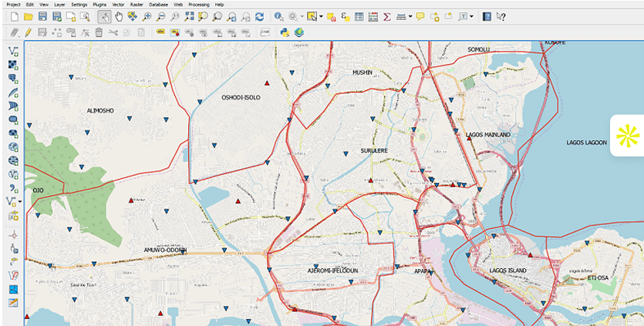
Task: Open the Vector menu
Action: (118, 5)
